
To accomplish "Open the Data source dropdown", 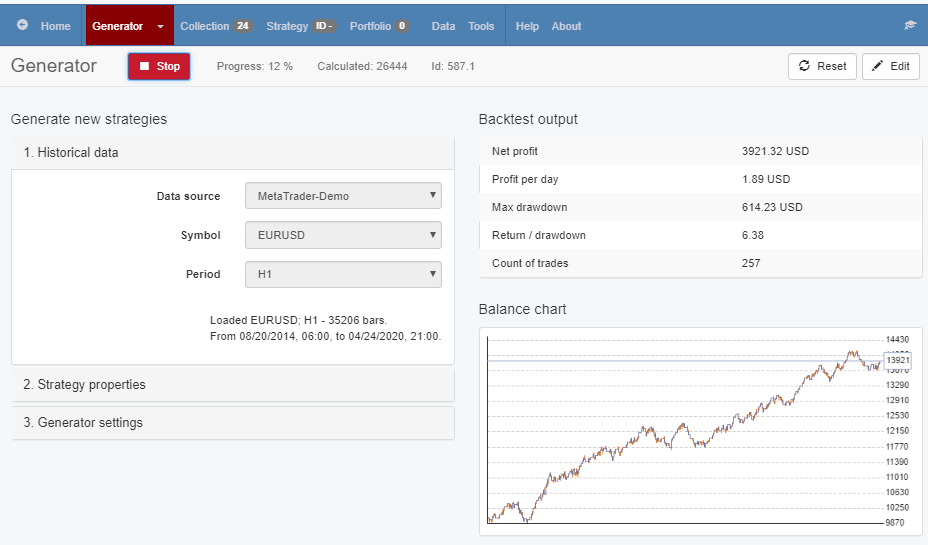I will pos(343,196).
